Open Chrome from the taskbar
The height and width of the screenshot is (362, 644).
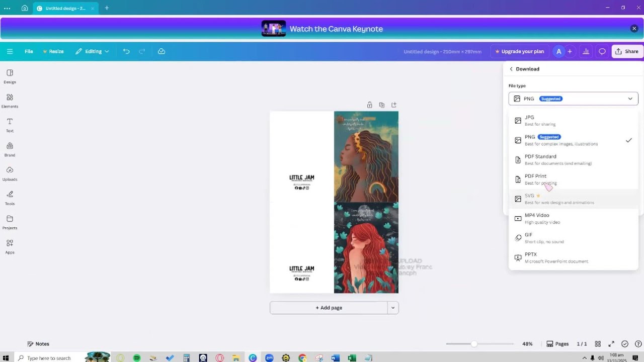[302, 358]
